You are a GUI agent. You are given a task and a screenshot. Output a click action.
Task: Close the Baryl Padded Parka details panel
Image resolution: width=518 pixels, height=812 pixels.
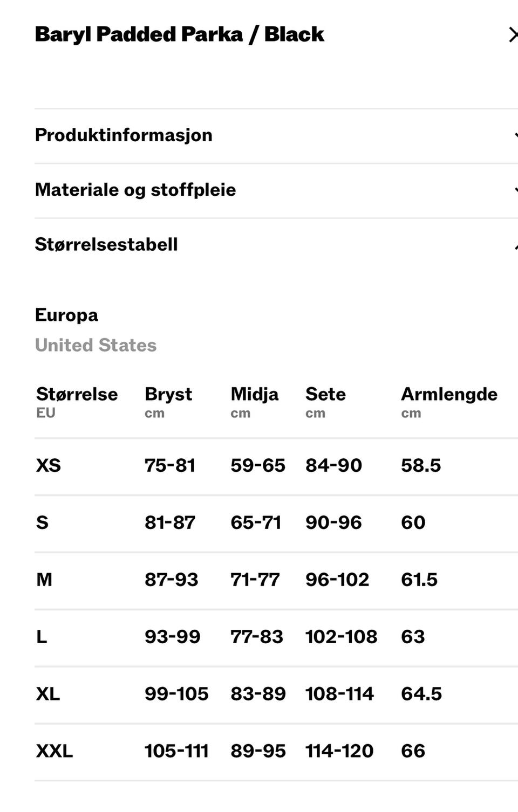coord(512,35)
